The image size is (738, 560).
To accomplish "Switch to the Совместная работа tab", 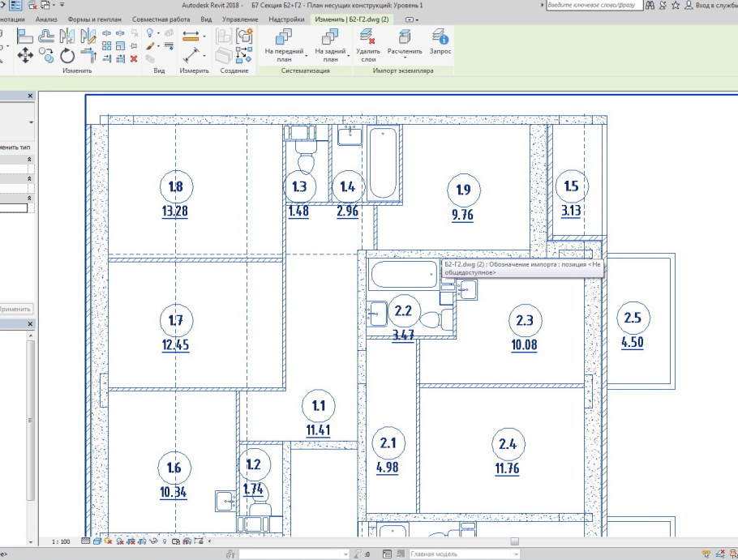I will (x=161, y=18).
